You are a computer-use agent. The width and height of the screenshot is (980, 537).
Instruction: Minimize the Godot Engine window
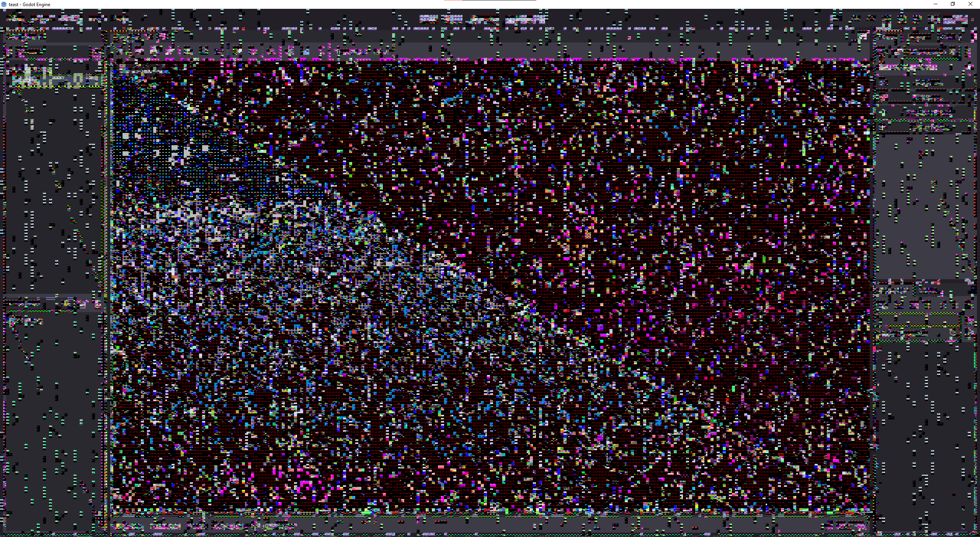[x=936, y=4]
